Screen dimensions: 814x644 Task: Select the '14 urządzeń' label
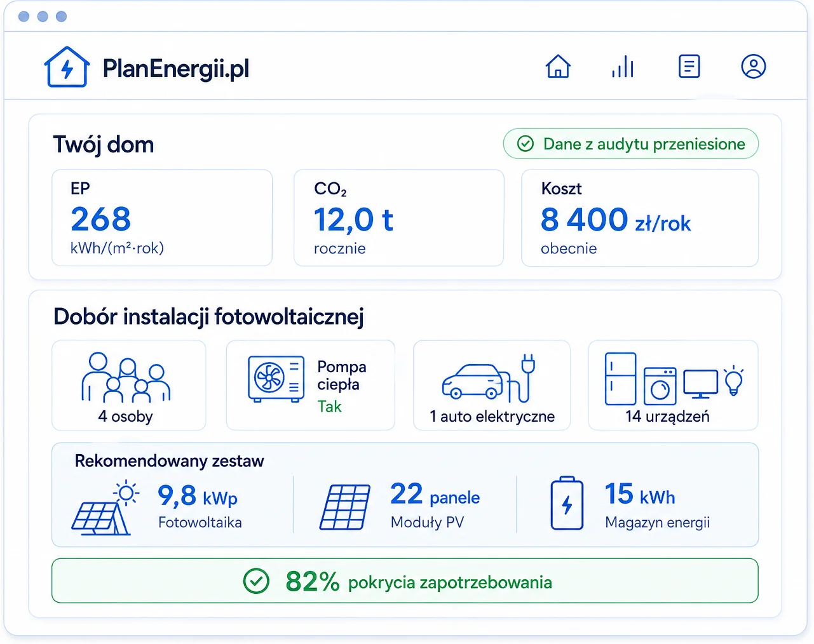[x=667, y=417]
